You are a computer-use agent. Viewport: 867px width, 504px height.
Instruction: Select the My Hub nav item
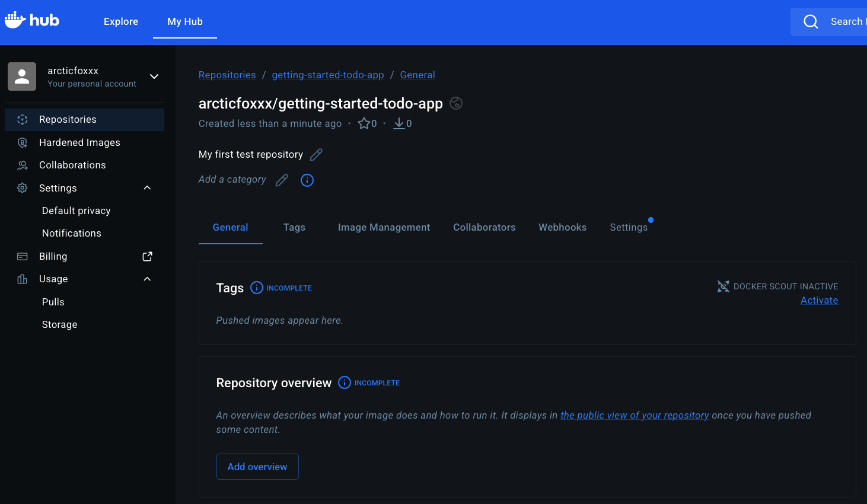click(x=185, y=22)
